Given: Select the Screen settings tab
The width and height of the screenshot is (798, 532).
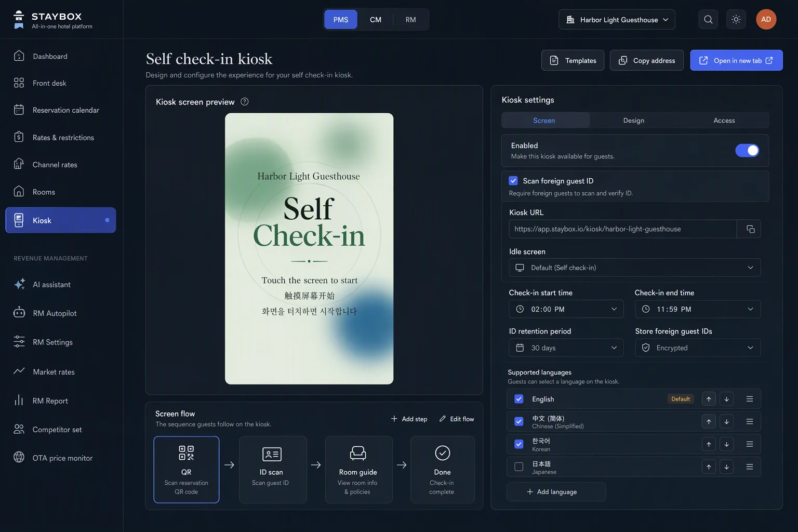Looking at the screenshot, I should point(544,120).
